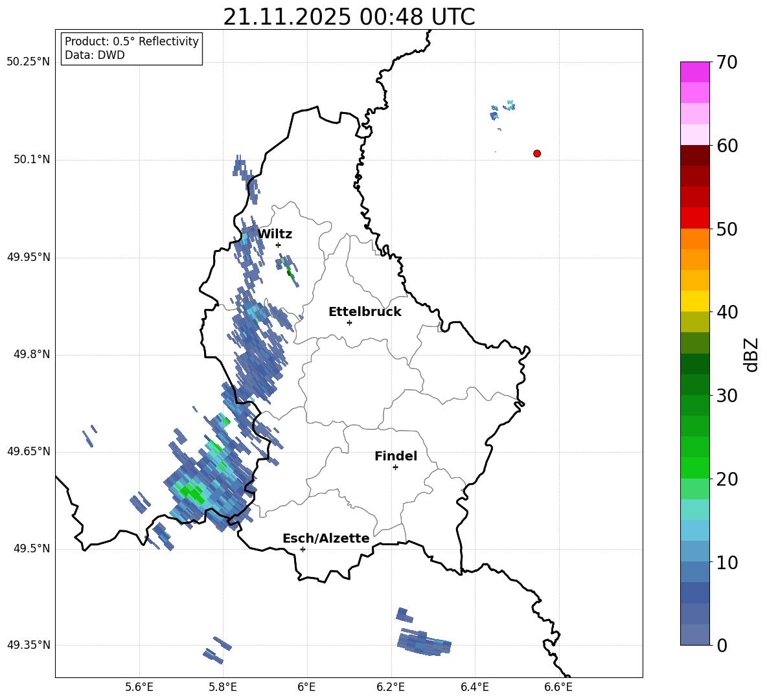Click the 49.65°N latitude label
Viewport: 767px width, 700px height.
pos(29,451)
